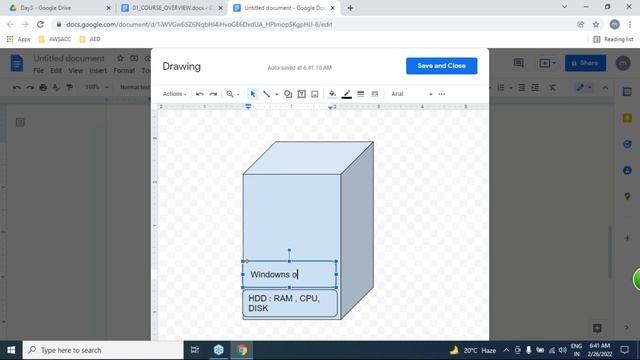Click the zoom magnifier in Drawing toolbar
The image size is (640, 360).
click(230, 94)
